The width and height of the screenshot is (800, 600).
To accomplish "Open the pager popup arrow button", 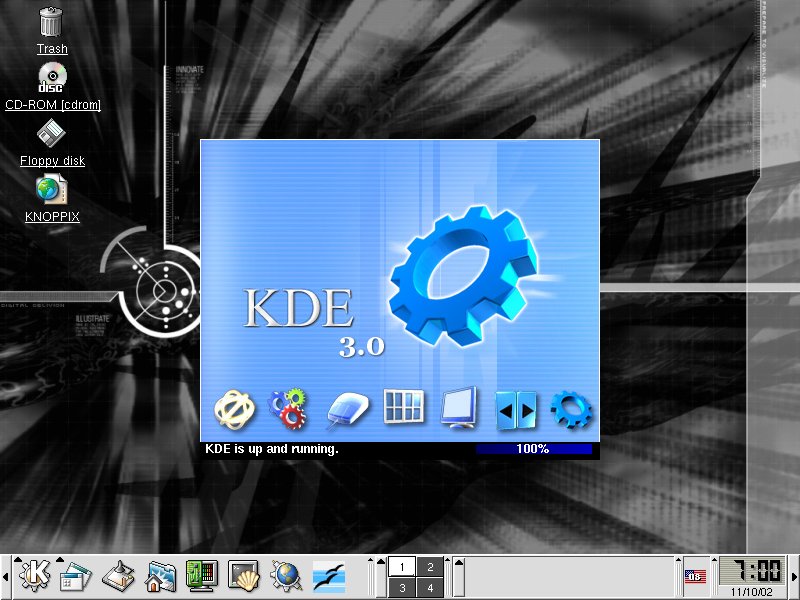I will tap(380, 577).
